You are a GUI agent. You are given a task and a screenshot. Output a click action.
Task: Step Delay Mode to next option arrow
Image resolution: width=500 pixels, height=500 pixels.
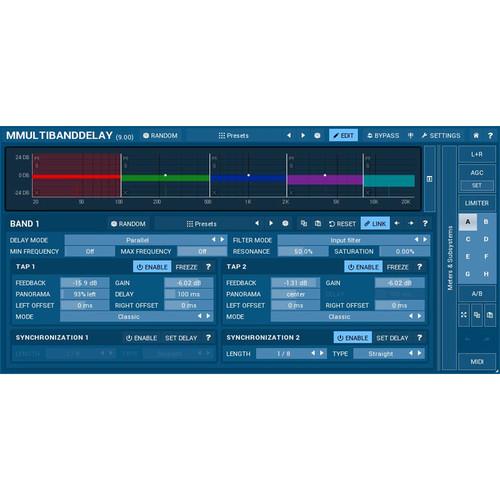[x=222, y=240]
